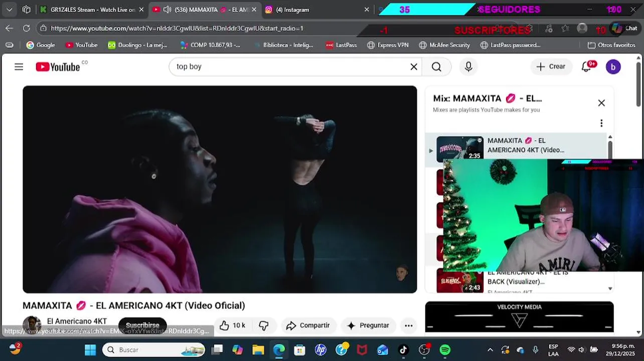Viewport: 644px width, 361px height.
Task: Dislike the video with thumbs down
Action: click(264, 325)
